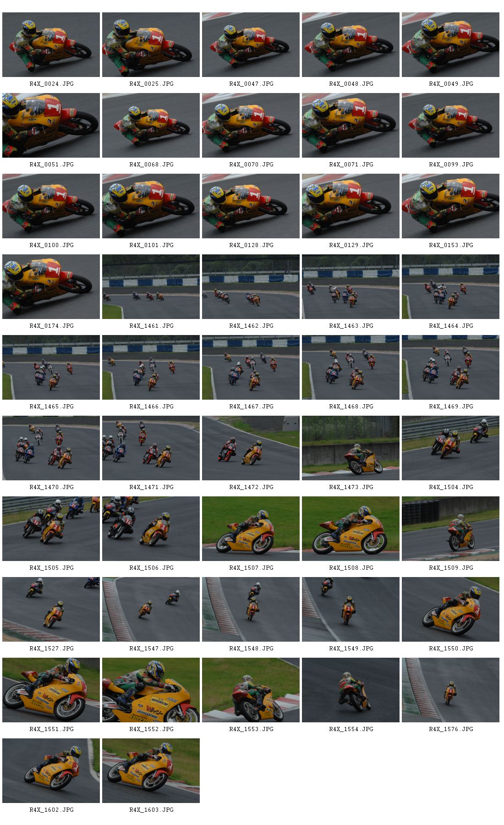Open thumbnail R4X_1473.JPG
504x825 pixels.
(x=351, y=448)
